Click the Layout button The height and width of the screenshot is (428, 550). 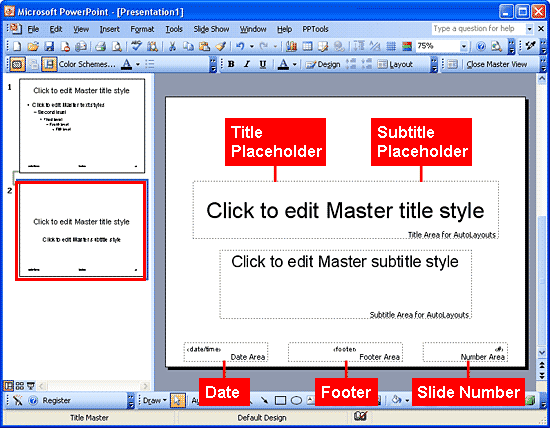click(395, 64)
